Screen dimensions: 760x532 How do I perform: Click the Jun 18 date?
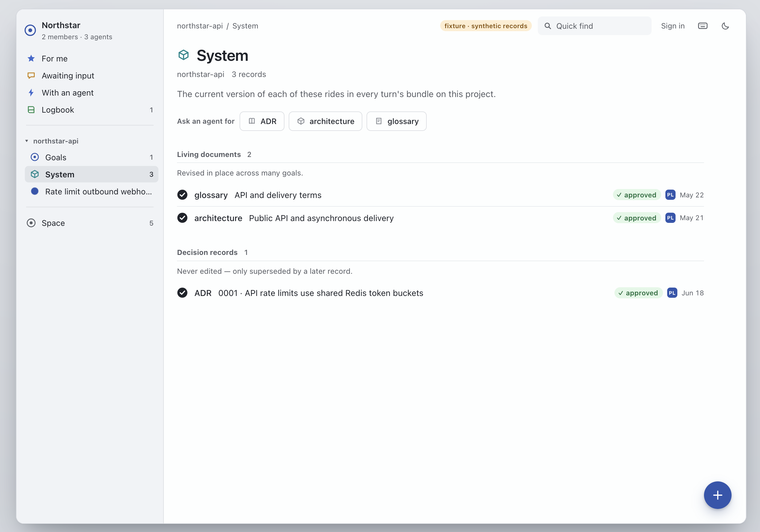[692, 293]
